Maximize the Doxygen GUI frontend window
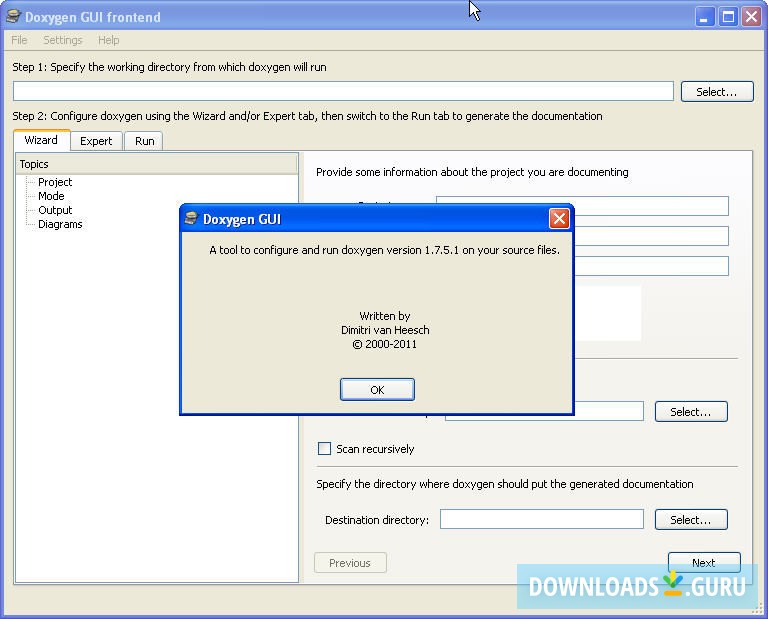768x619 pixels. point(728,17)
